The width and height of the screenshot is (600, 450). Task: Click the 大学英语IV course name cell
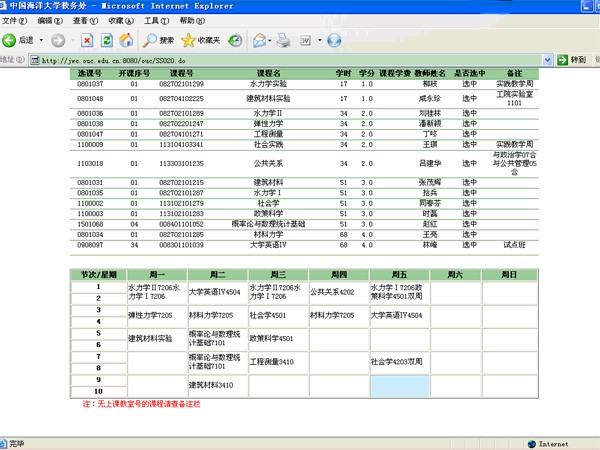pyautogui.click(x=264, y=244)
